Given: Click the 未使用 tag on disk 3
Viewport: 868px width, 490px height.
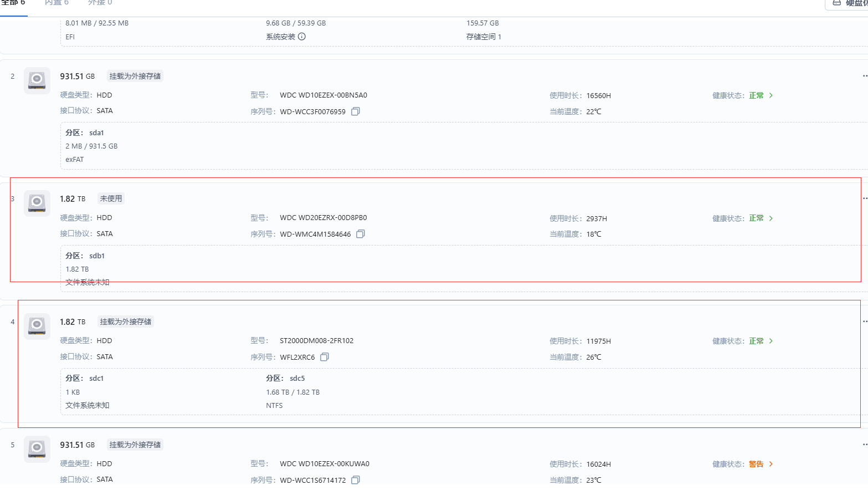Looking at the screenshot, I should 111,198.
